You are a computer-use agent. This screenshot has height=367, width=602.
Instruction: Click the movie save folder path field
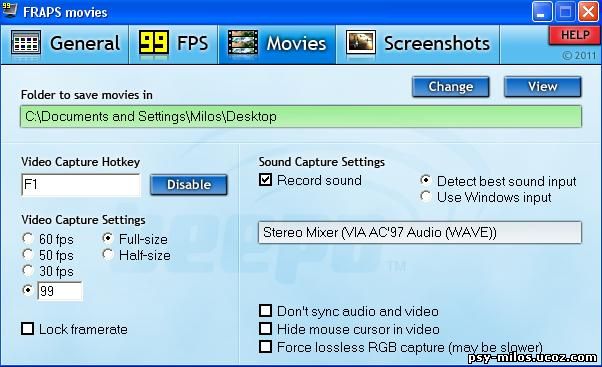pyautogui.click(x=301, y=117)
